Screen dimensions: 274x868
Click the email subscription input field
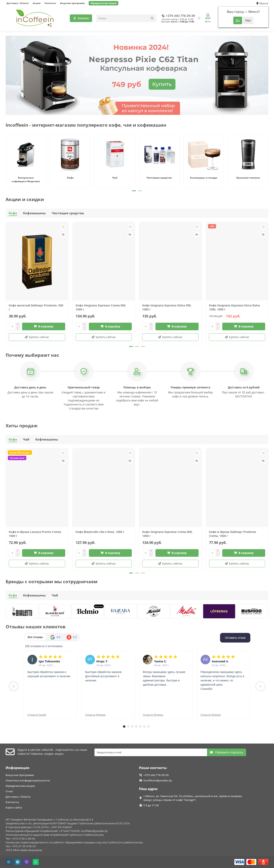pos(150,752)
